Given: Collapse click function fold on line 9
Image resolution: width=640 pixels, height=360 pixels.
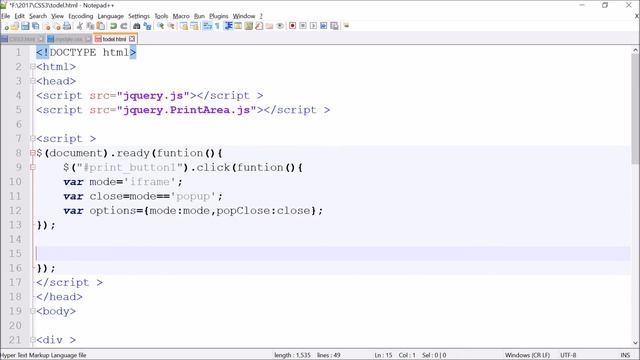Looking at the screenshot, I should (33, 167).
